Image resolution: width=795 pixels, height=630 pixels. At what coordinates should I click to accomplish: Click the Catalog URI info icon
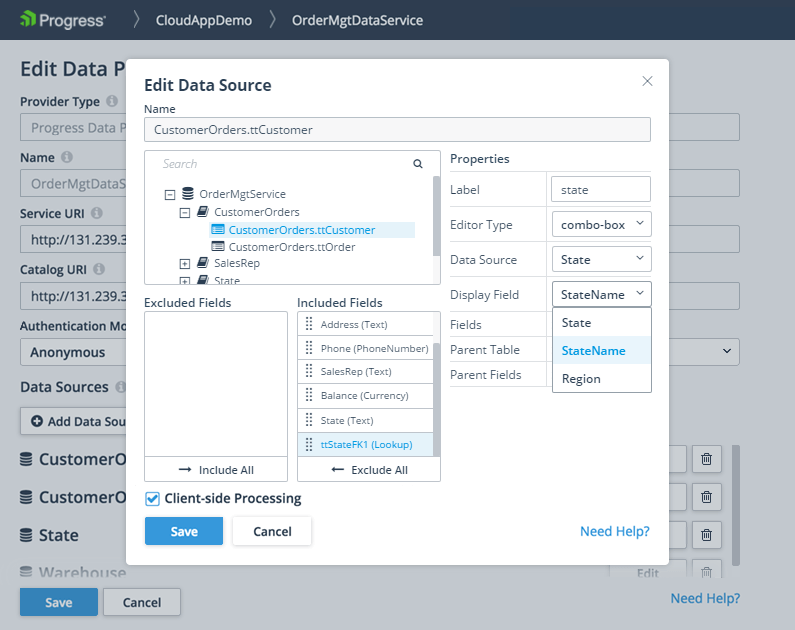click(x=99, y=269)
